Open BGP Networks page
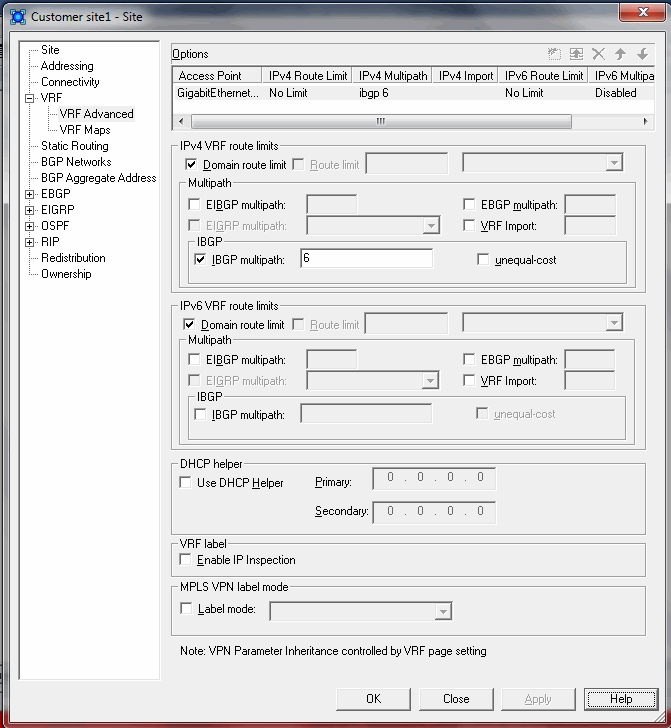 pos(76,162)
